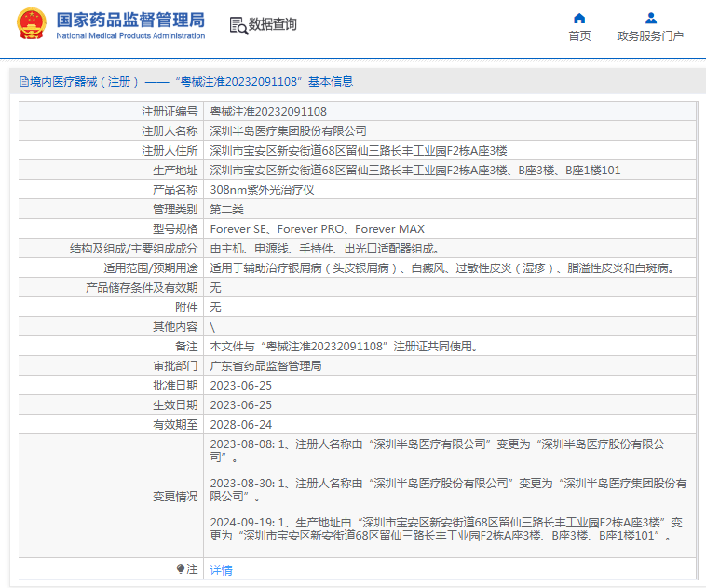The image size is (706, 588).
Task: Click the document icon before 境内医疗器械
Action: click(24, 82)
